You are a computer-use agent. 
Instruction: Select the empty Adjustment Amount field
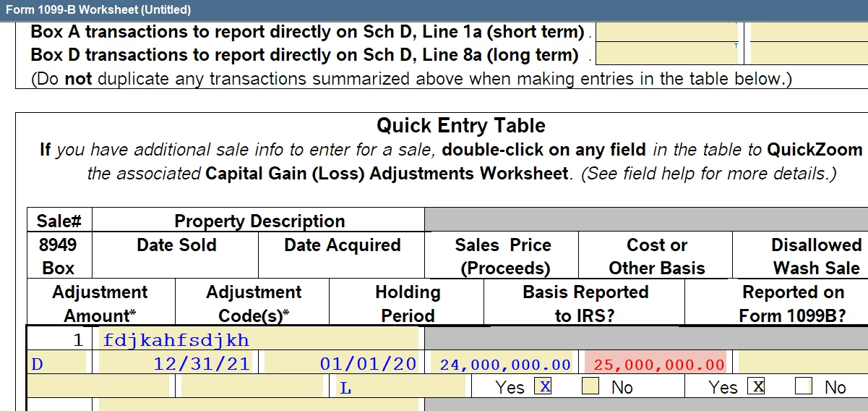pos(98,386)
